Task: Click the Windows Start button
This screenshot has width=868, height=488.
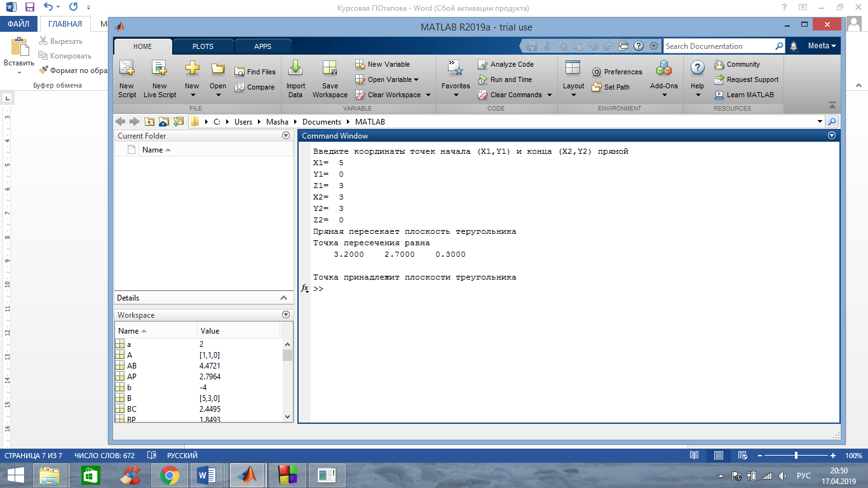Action: tap(15, 475)
